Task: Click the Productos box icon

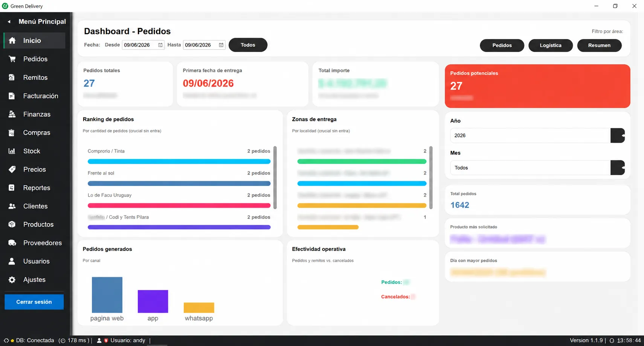Action: pos(12,225)
